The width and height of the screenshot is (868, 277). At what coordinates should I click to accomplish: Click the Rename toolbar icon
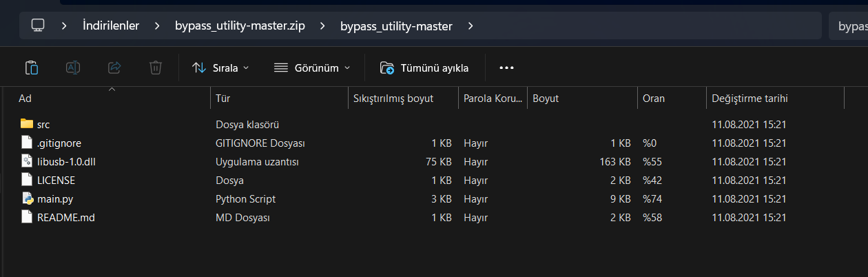click(x=73, y=68)
